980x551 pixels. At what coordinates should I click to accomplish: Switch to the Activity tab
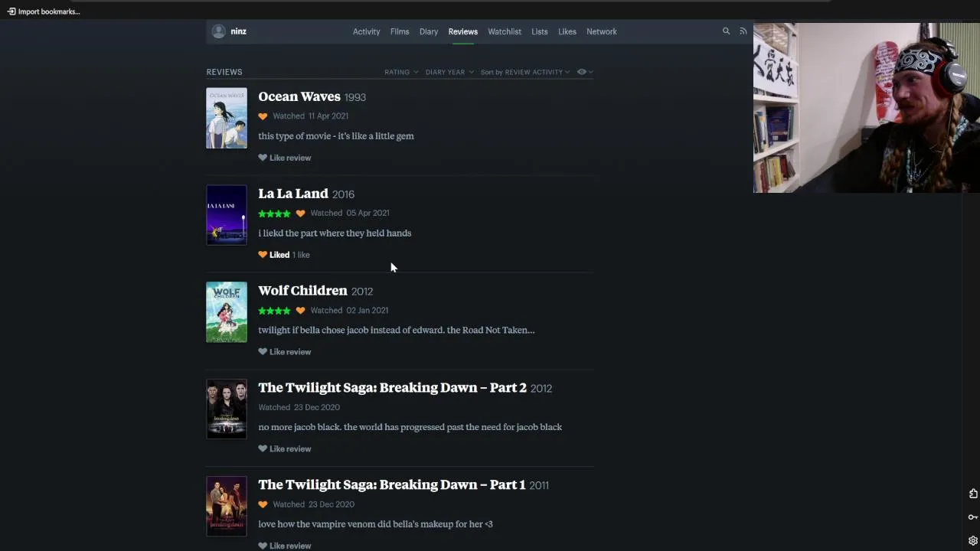366,31
